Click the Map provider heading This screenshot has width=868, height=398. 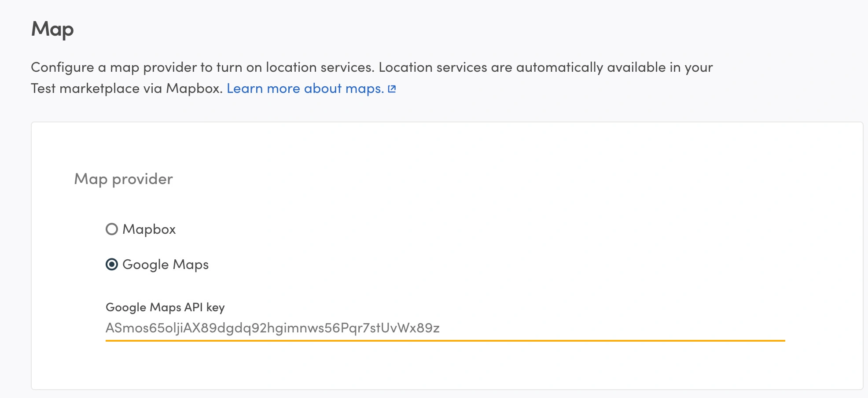click(x=123, y=179)
